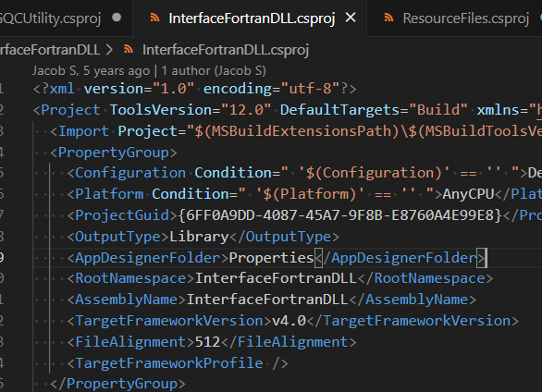Screen dimensions: 542x392
Task: Expand the breadcrumb chevron after InterfaceFortranDLL folder
Action: (109, 50)
